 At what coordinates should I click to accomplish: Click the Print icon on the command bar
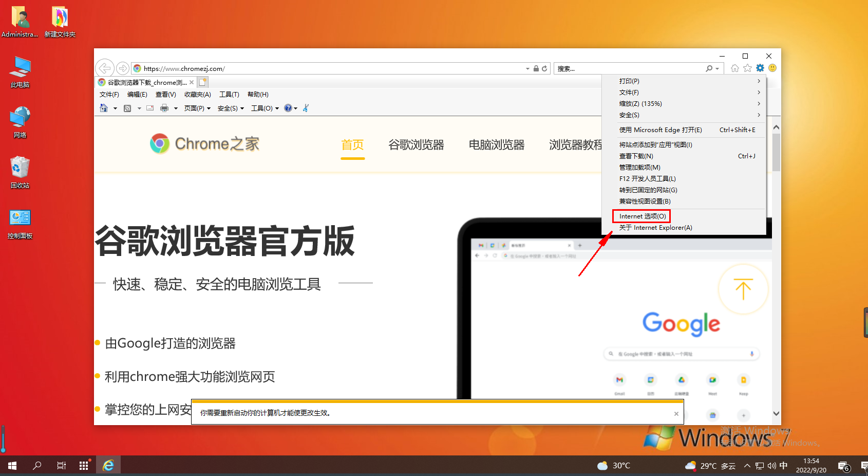(164, 108)
